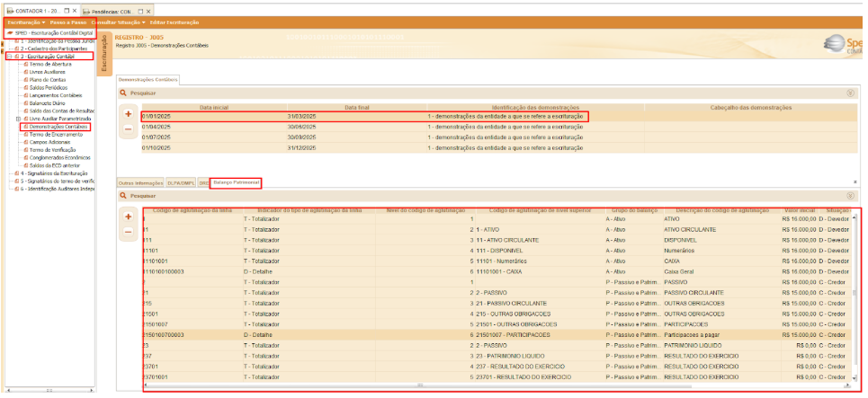The image size is (868, 398).
Task: Open Termo de Abertura in the tree
Action: point(50,64)
